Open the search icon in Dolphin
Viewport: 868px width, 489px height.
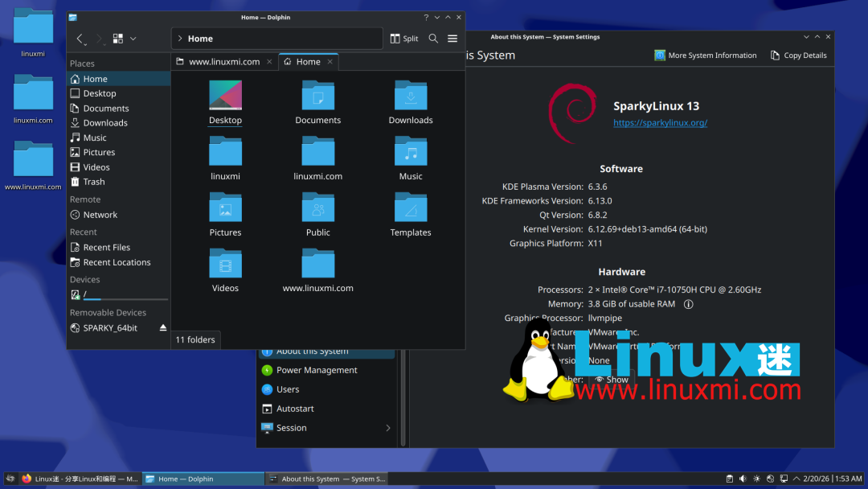432,38
